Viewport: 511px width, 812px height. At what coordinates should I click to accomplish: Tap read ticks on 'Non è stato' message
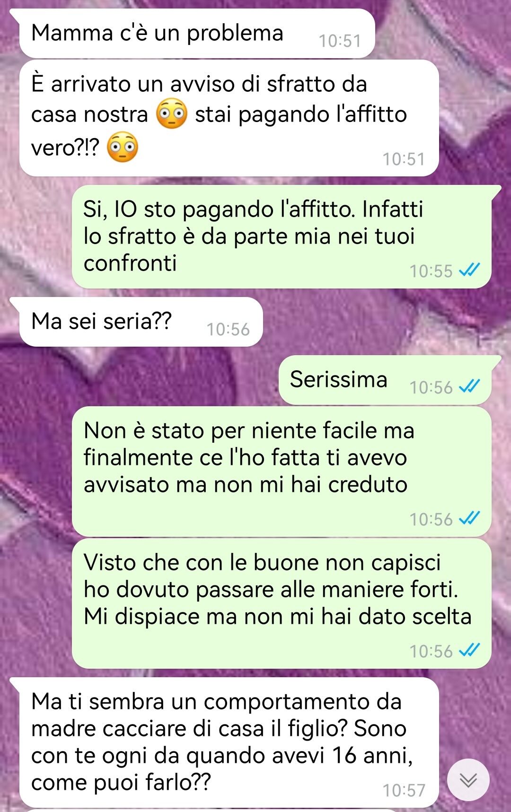click(470, 518)
